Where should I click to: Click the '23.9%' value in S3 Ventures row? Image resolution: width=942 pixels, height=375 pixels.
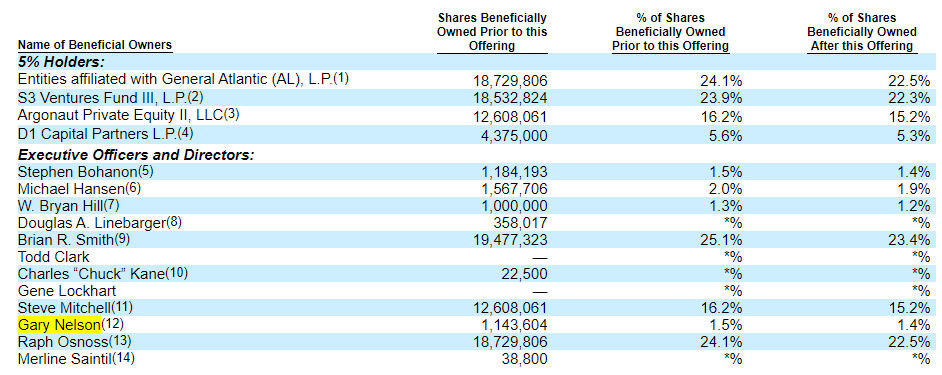tap(723, 97)
